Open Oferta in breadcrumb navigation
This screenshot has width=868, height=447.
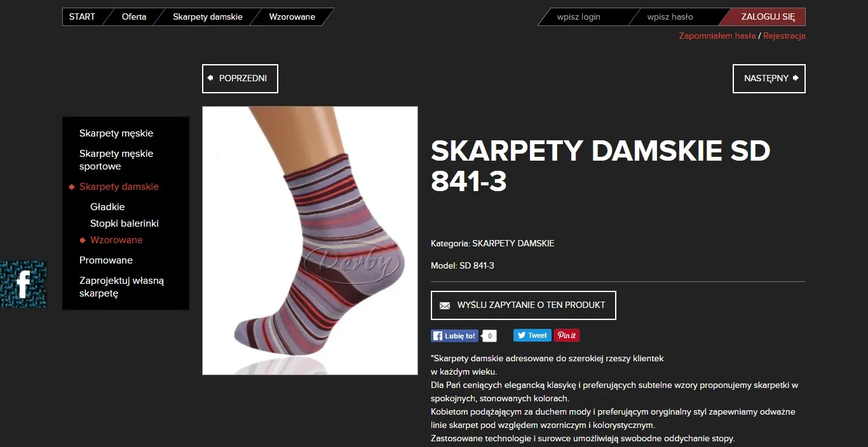click(x=134, y=17)
